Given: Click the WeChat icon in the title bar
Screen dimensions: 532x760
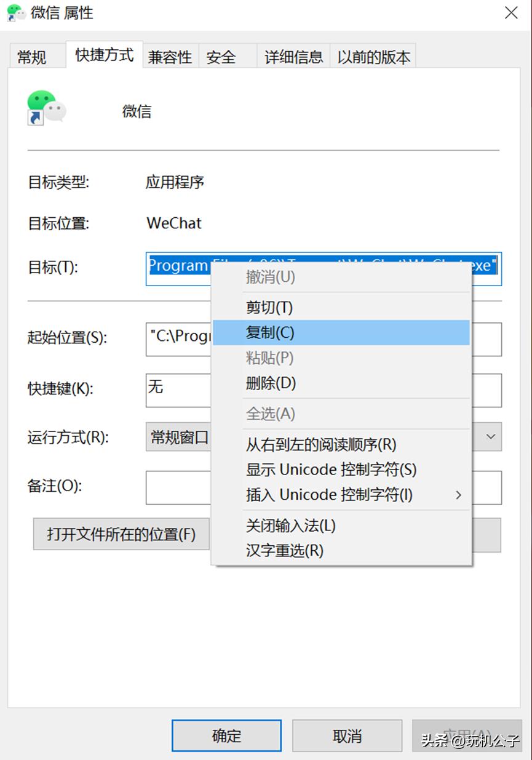Looking at the screenshot, I should (14, 12).
